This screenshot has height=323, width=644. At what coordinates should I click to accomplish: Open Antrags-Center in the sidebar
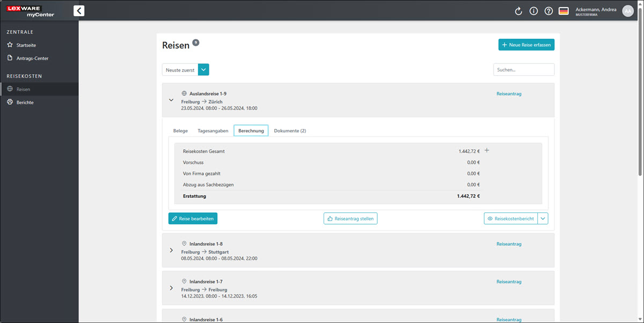32,58
